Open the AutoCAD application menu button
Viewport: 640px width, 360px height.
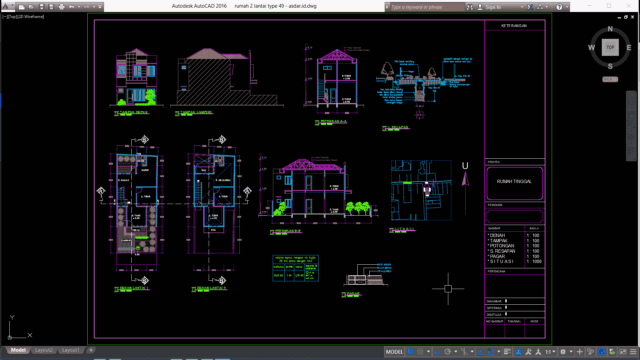[x=7, y=7]
